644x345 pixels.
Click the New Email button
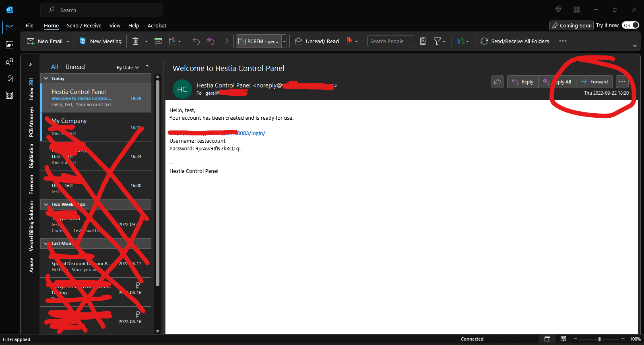[x=45, y=41]
